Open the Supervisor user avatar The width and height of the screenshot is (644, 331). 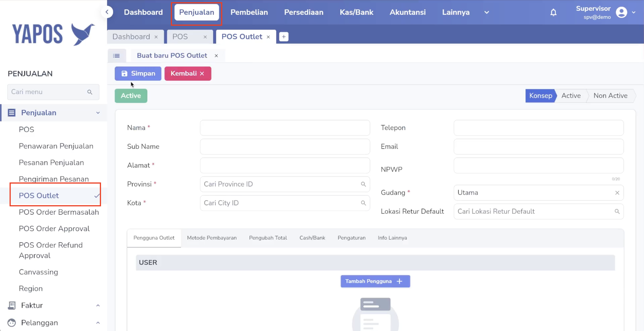pyautogui.click(x=621, y=12)
